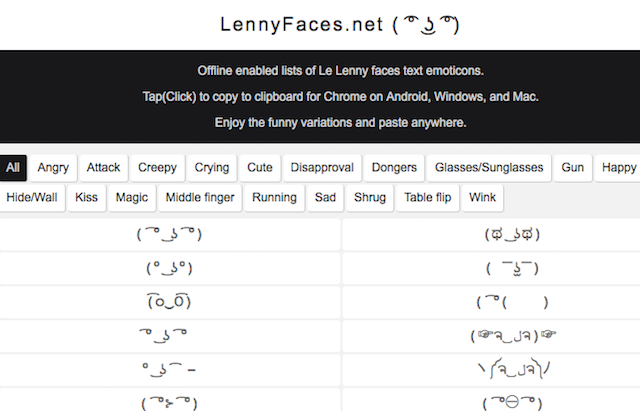Open the Disapproval category
Image resolution: width=640 pixels, height=411 pixels.
[321, 168]
